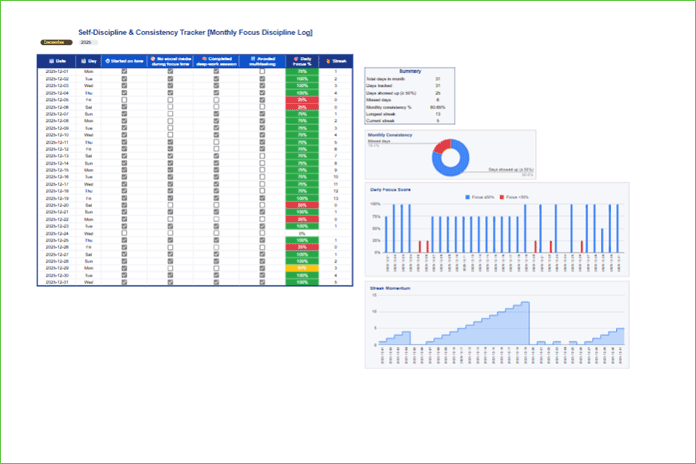The height and width of the screenshot is (464, 696).
Task: Click the clock icon beside Started on time
Action: [107, 61]
